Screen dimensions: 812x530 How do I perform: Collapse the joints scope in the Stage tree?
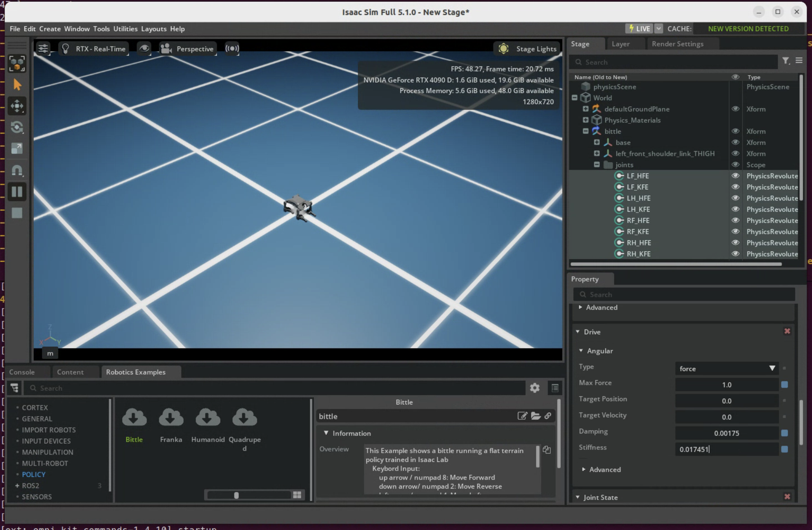point(597,165)
